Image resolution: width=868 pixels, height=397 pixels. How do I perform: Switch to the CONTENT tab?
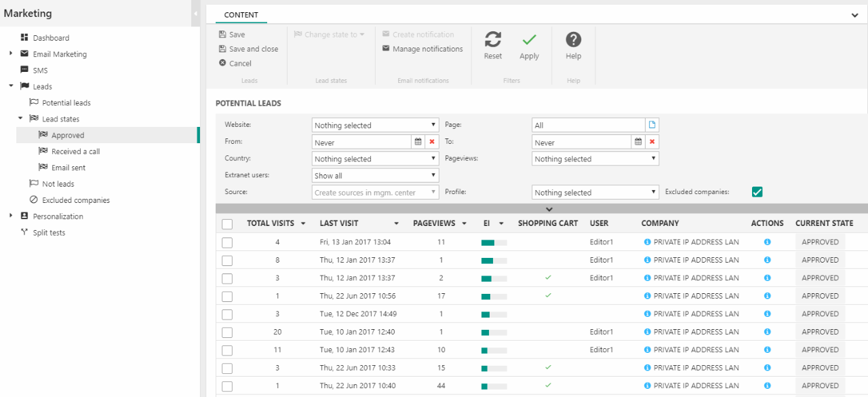click(241, 15)
